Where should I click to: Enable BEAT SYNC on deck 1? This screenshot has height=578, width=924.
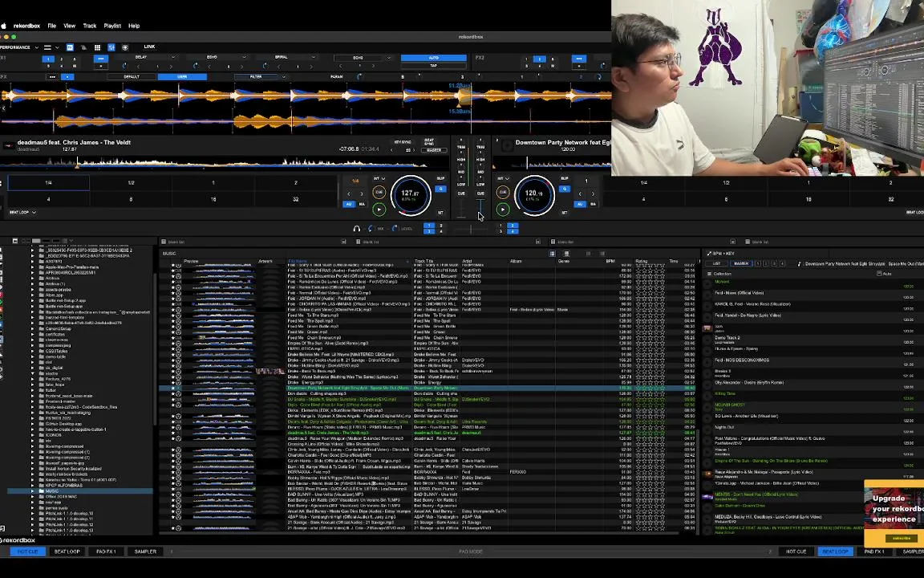429,142
